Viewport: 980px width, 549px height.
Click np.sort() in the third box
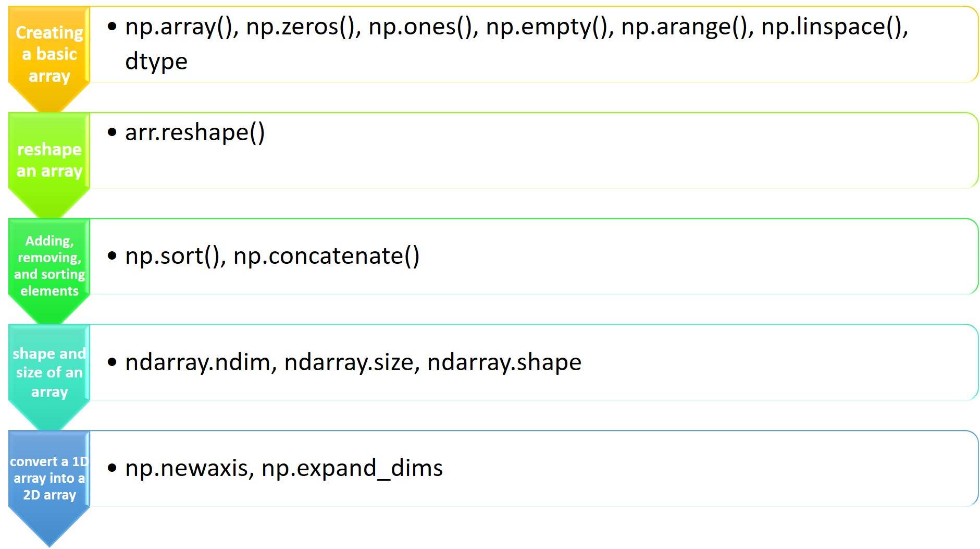tap(175, 256)
